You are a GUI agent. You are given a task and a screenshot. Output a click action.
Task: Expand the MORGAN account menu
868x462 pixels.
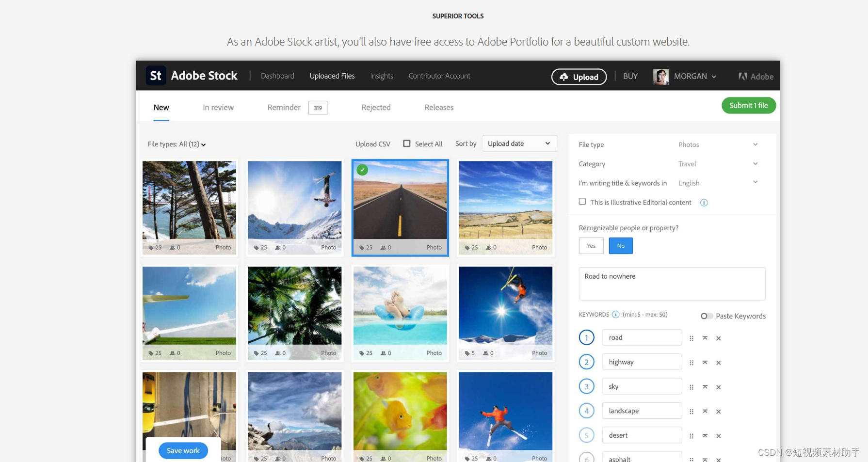695,76
